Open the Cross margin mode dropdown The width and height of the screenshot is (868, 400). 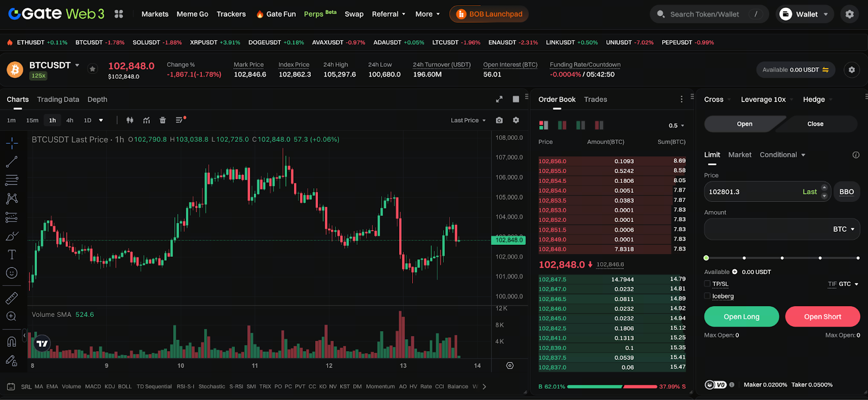[718, 99]
